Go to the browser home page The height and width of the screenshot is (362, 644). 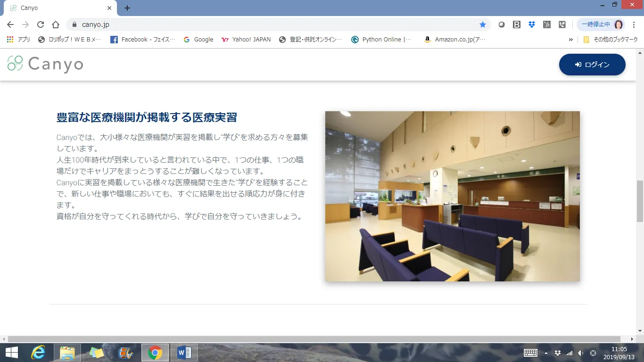[x=56, y=25]
